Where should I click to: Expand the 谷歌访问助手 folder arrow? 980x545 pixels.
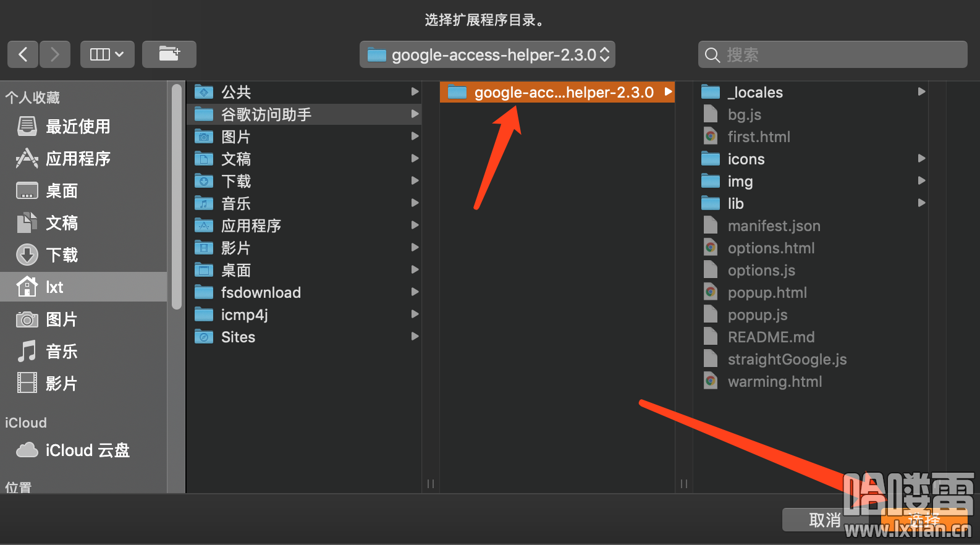[x=415, y=114]
